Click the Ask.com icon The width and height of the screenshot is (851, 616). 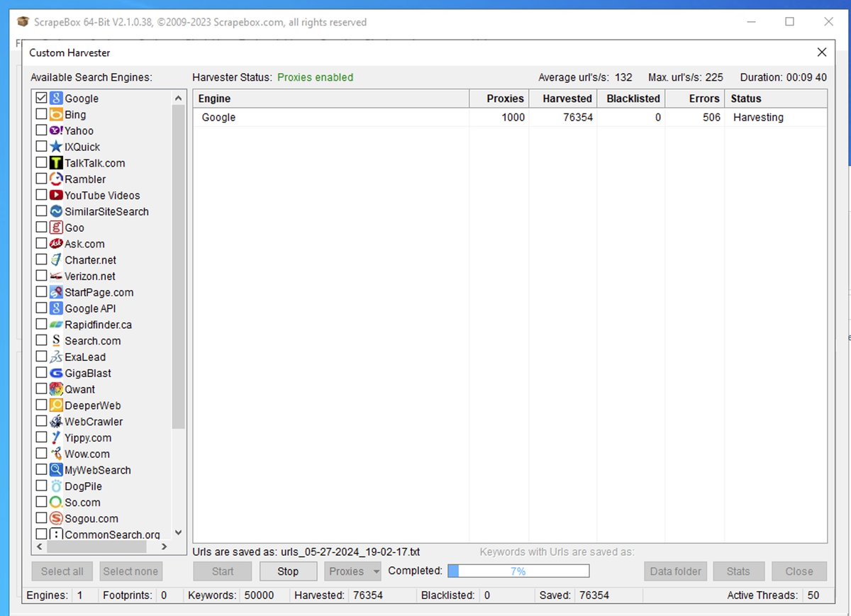(x=56, y=244)
